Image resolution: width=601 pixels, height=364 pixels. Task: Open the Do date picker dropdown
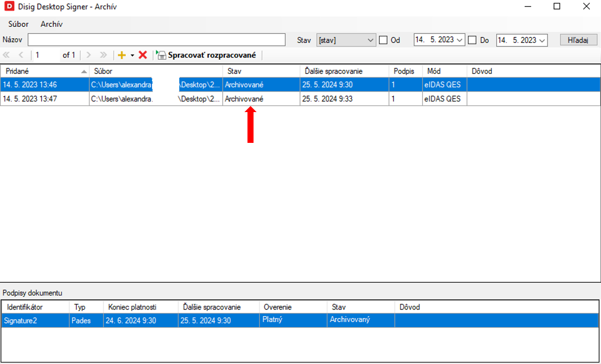[x=542, y=40]
